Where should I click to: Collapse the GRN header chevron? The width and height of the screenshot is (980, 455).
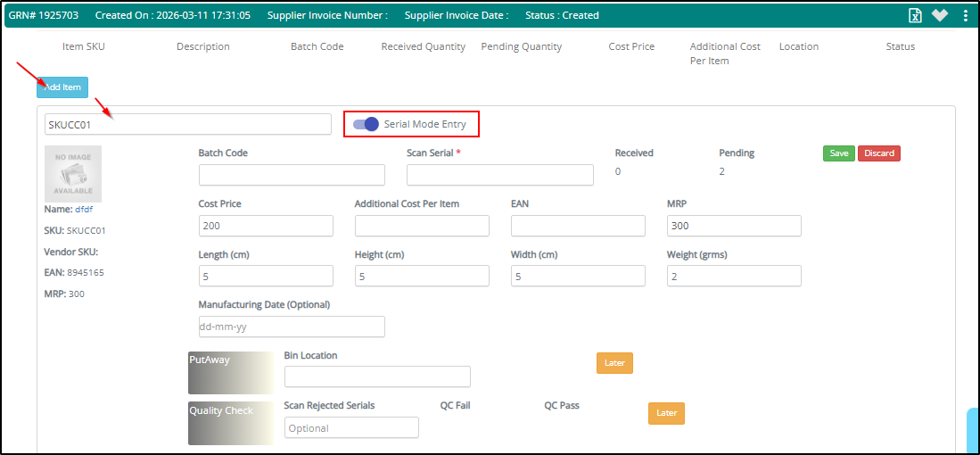pos(939,15)
